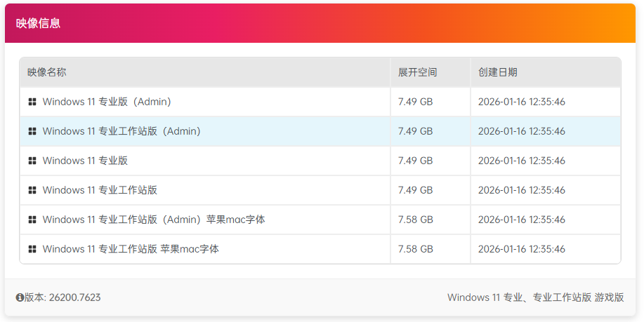644x322 pixels.
Task: Choose the Windows 11 专业版 image name
Action: (85, 161)
